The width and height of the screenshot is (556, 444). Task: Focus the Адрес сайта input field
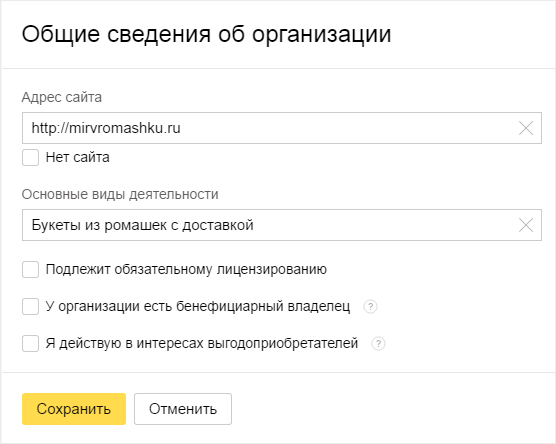point(282,128)
